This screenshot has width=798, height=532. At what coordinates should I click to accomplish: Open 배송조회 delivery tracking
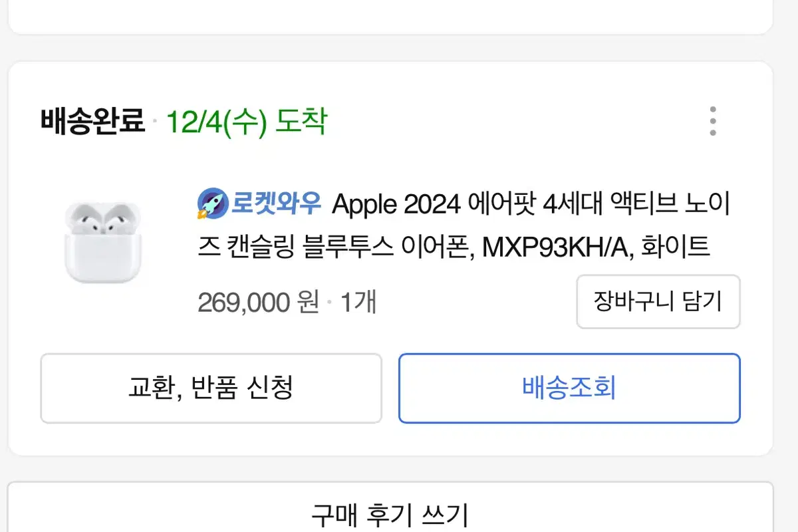[569, 388]
